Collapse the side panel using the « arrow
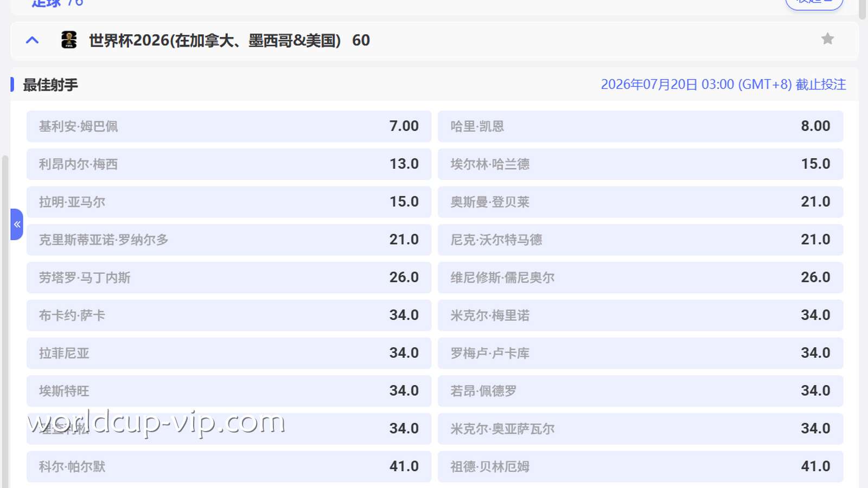This screenshot has width=868, height=488. [x=17, y=224]
